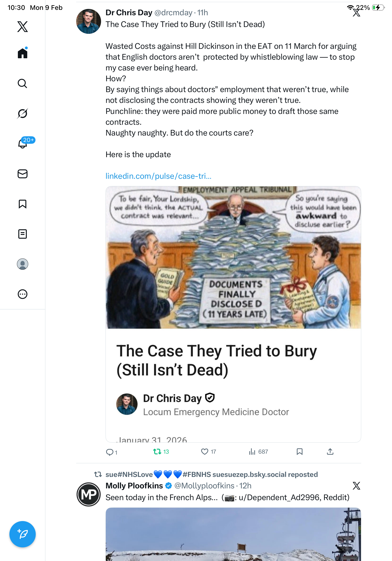The height and width of the screenshot is (561, 392).
Task: Open the Employment Appeal Tribunal cartoon image
Action: point(233,257)
